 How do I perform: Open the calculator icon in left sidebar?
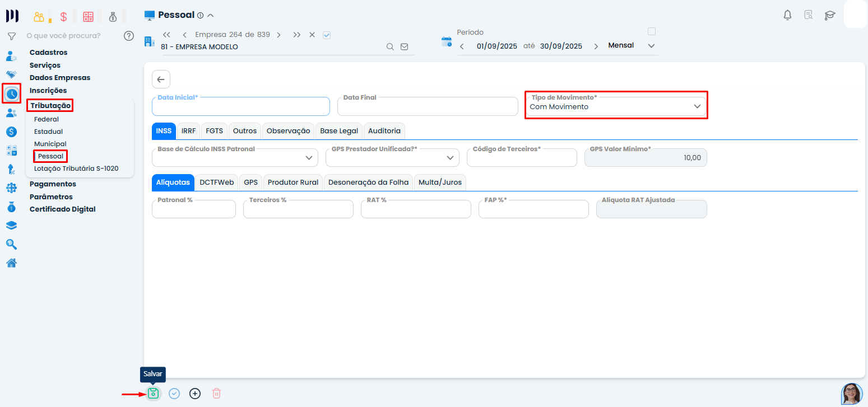pos(11,151)
